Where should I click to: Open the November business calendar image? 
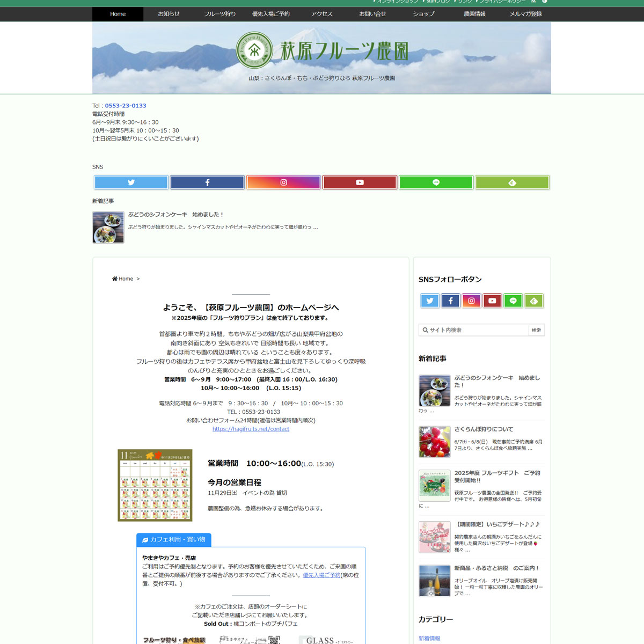[x=155, y=485]
